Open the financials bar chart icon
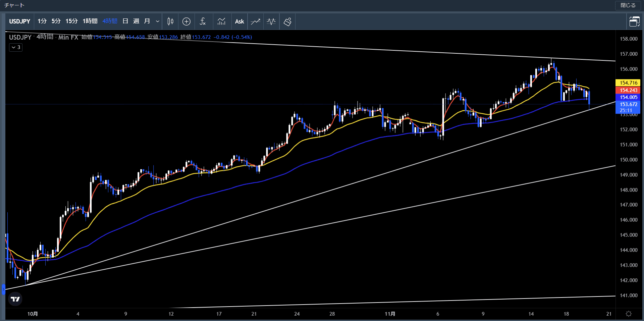This screenshot has height=321, width=644. [221, 21]
